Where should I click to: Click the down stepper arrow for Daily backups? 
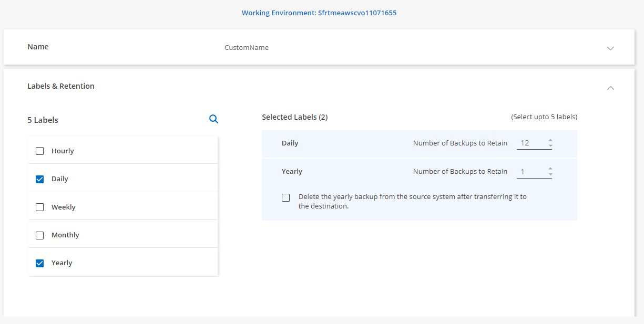pyautogui.click(x=550, y=145)
